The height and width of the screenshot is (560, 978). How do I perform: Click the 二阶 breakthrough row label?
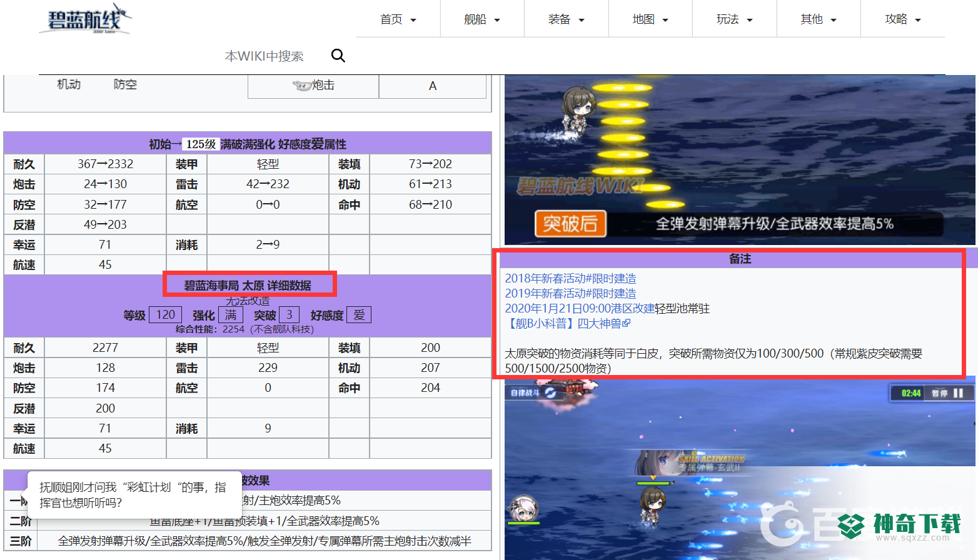tap(21, 521)
